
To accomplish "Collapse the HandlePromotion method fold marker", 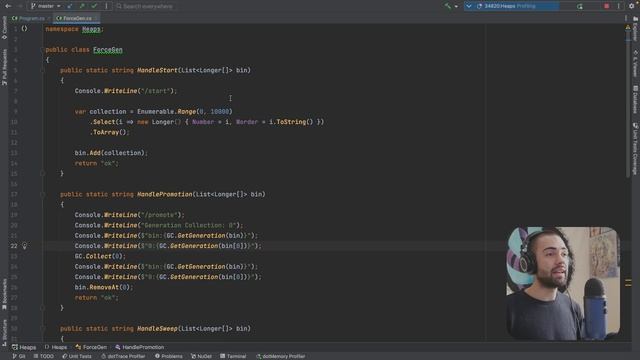I will coord(42,194).
